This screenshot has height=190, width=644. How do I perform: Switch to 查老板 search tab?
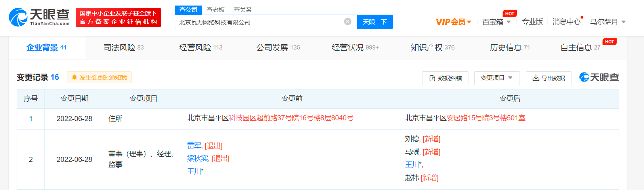coord(216,10)
